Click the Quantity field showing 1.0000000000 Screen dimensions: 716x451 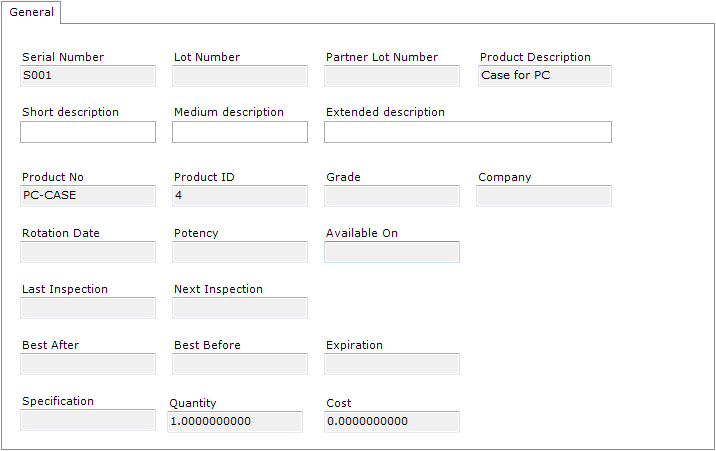235,422
